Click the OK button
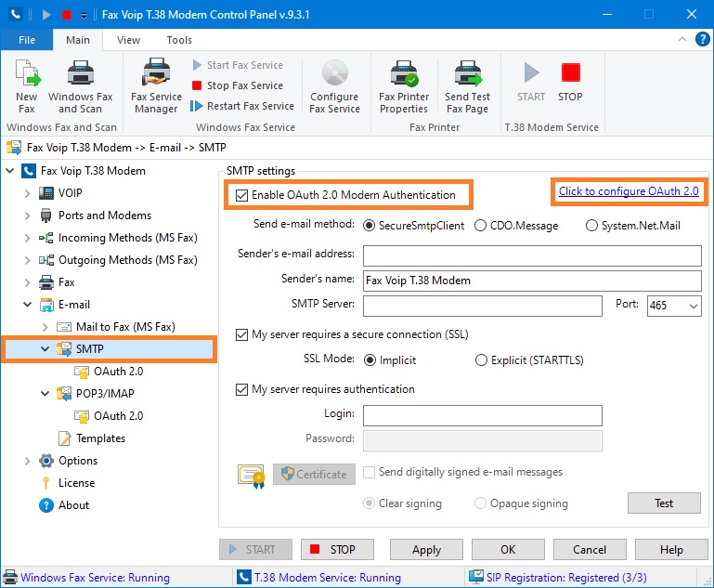Viewport: 714px width, 588px height. coord(508,550)
